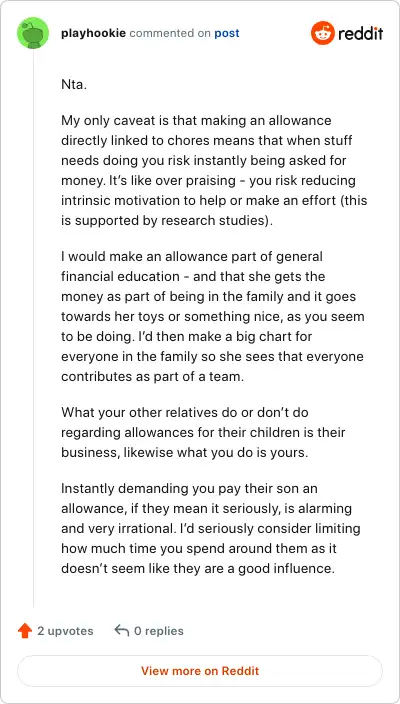The height and width of the screenshot is (704, 400).
Task: Open the playhookie username profile link
Action: pyautogui.click(x=93, y=33)
